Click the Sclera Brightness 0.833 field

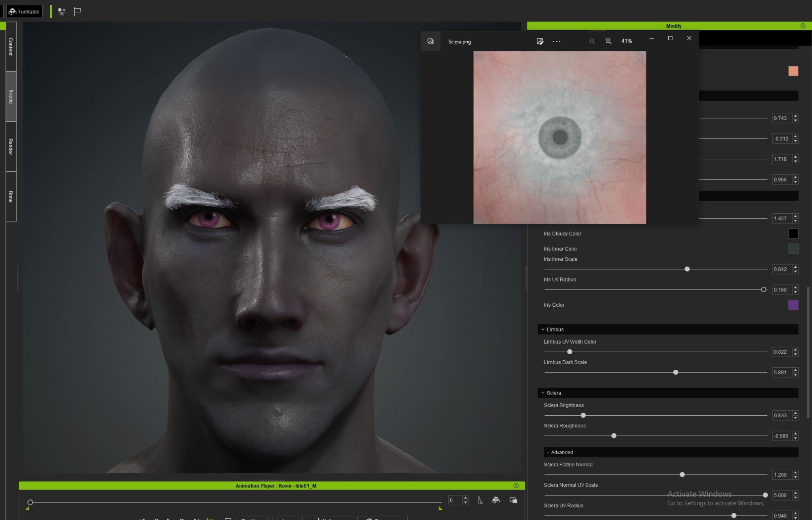click(782, 415)
